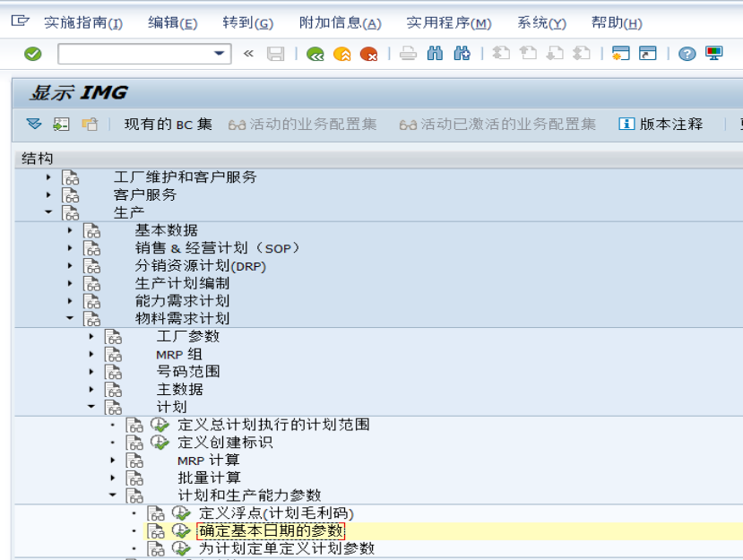Click the Generate Shortcut icon
Viewport: 743px width, 560px height.
(x=648, y=53)
